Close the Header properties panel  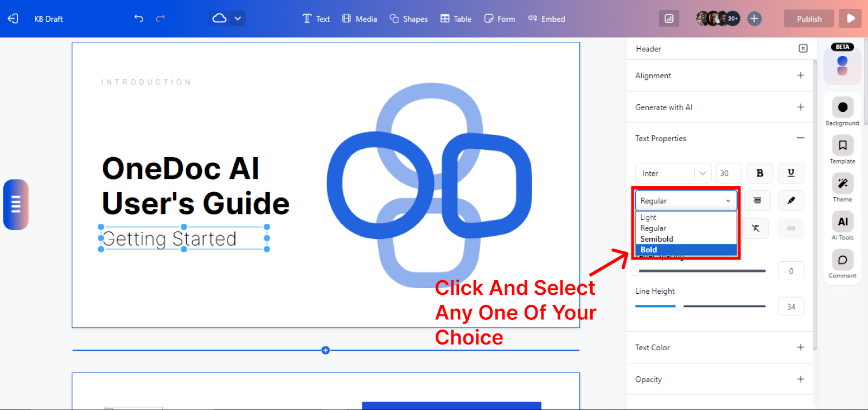click(x=803, y=48)
